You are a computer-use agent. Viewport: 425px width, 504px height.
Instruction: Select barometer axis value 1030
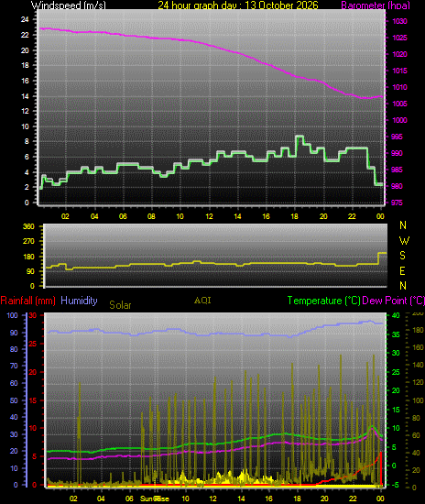coord(399,21)
